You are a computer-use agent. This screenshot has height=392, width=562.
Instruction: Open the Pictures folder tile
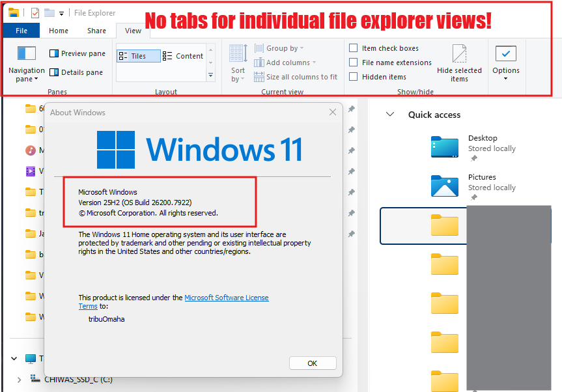[x=473, y=186]
